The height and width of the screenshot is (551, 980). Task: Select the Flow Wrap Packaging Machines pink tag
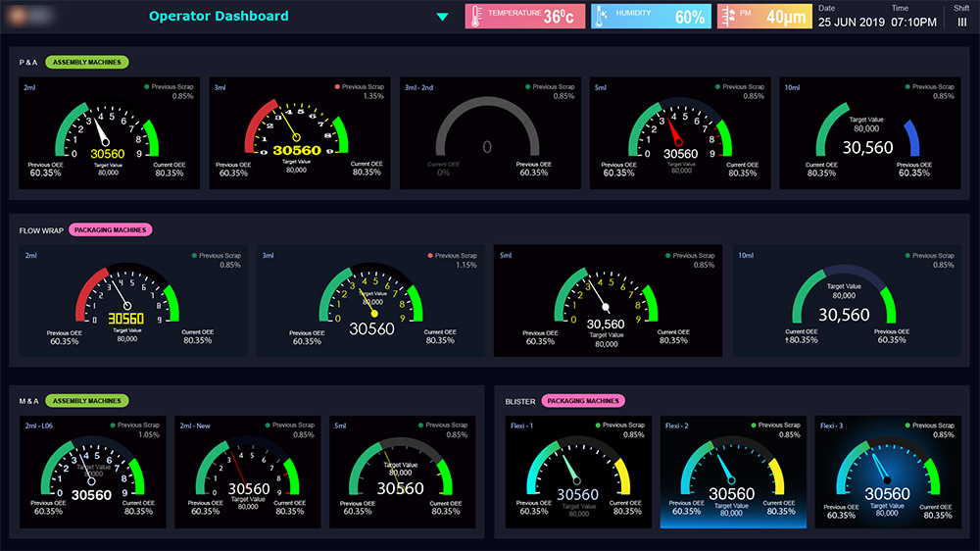coord(110,230)
